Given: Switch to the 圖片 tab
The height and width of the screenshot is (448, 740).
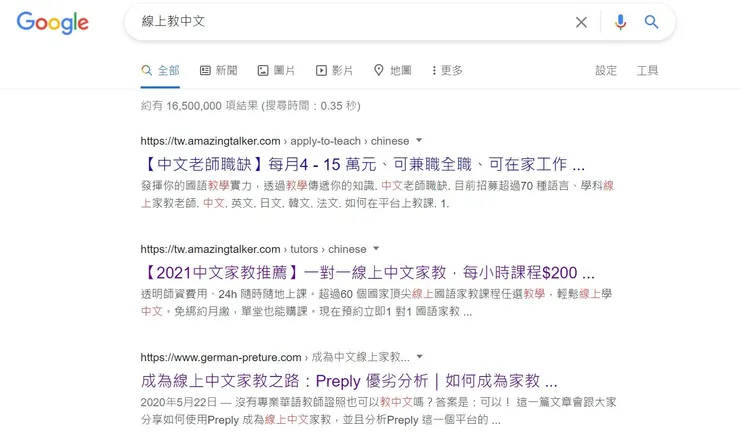Looking at the screenshot, I should click(x=276, y=70).
